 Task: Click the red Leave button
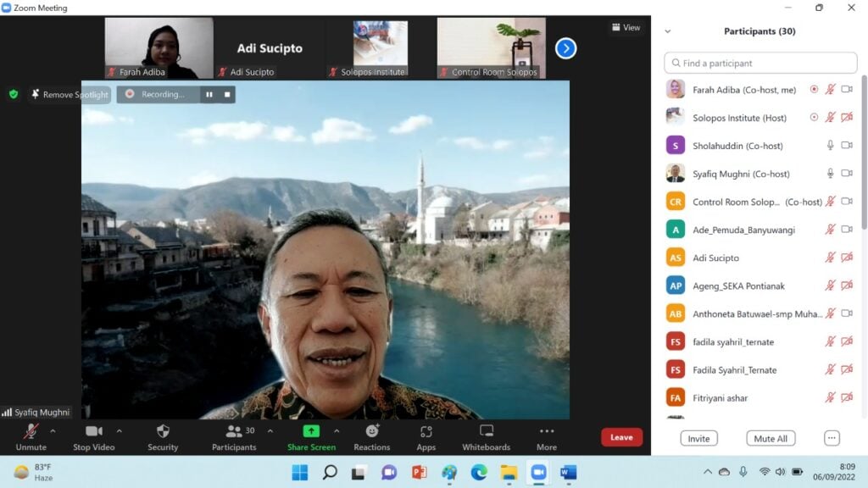click(621, 437)
